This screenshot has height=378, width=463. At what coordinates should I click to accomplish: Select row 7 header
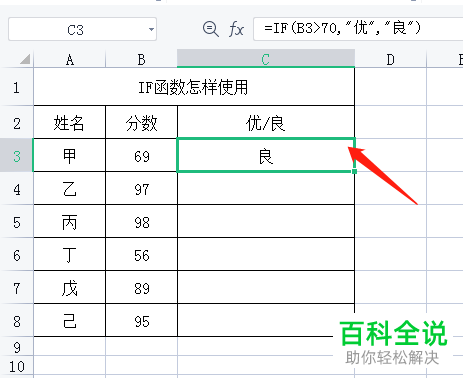point(16,287)
